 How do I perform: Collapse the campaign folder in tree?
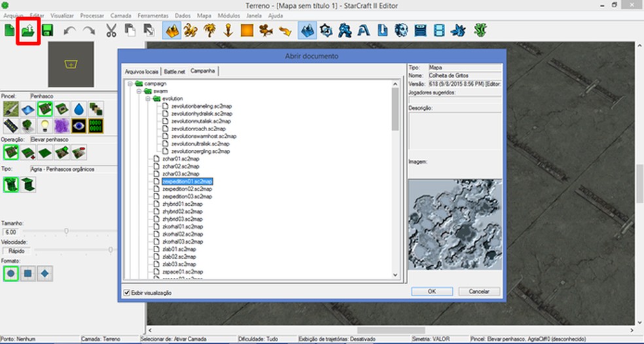[x=130, y=84]
